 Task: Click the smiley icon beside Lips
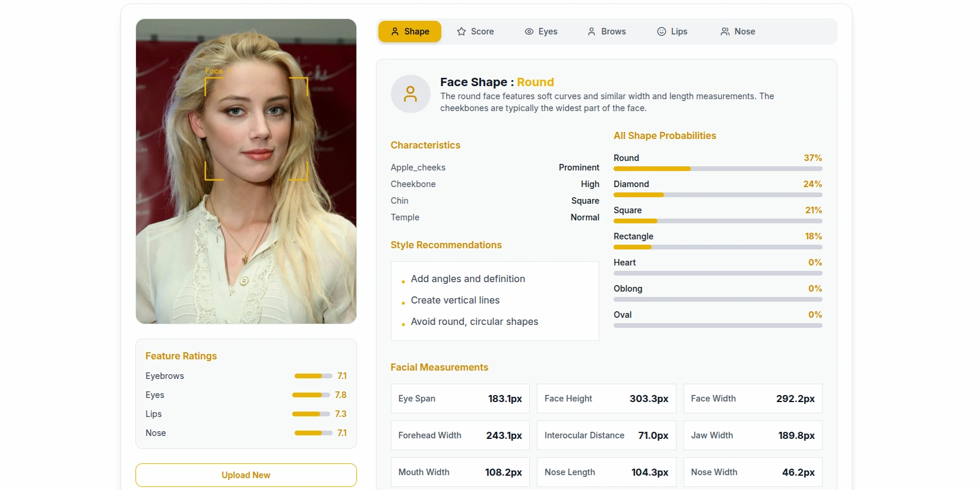coord(661,31)
